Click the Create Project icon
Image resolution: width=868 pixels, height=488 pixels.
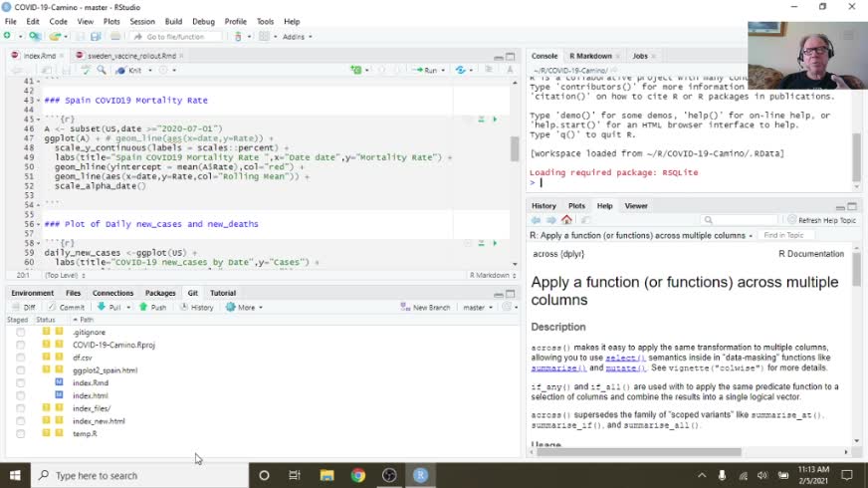pyautogui.click(x=35, y=36)
